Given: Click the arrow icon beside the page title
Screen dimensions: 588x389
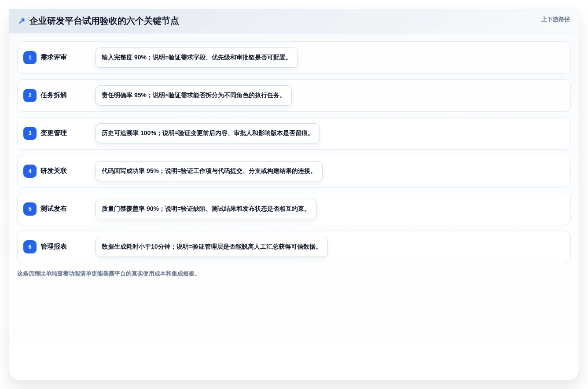Looking at the screenshot, I should (22, 21).
